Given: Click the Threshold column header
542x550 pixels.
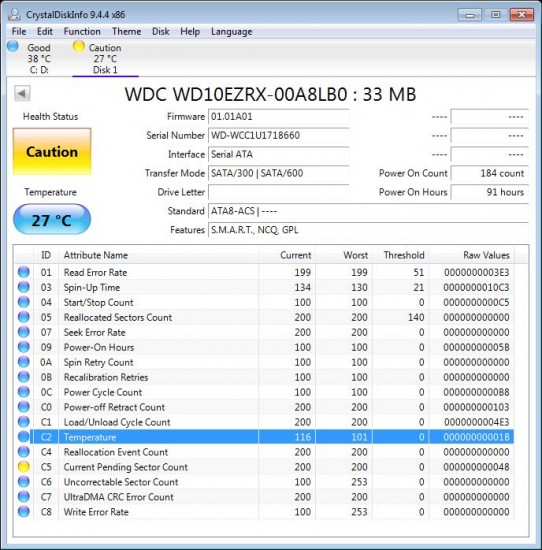Looking at the screenshot, I should pos(401,255).
